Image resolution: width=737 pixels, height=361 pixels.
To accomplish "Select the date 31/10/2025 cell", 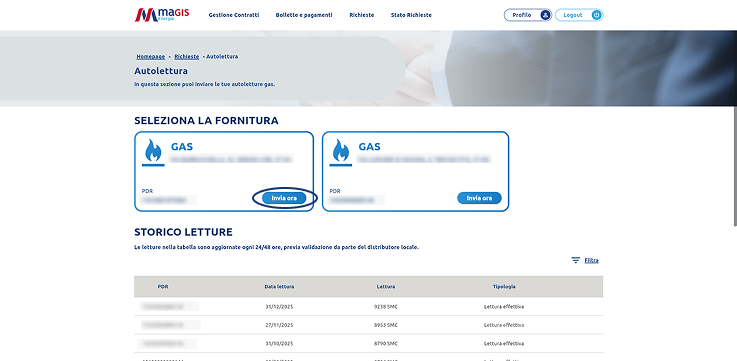I will click(x=279, y=343).
